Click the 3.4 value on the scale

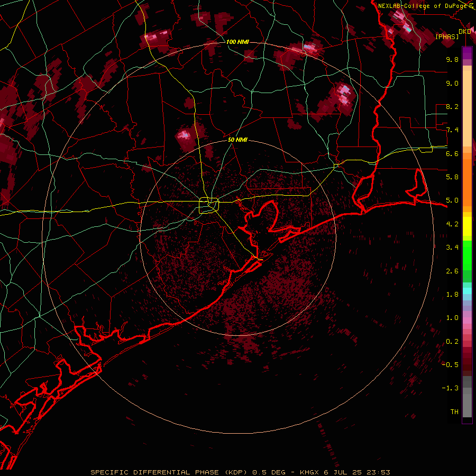452,248
